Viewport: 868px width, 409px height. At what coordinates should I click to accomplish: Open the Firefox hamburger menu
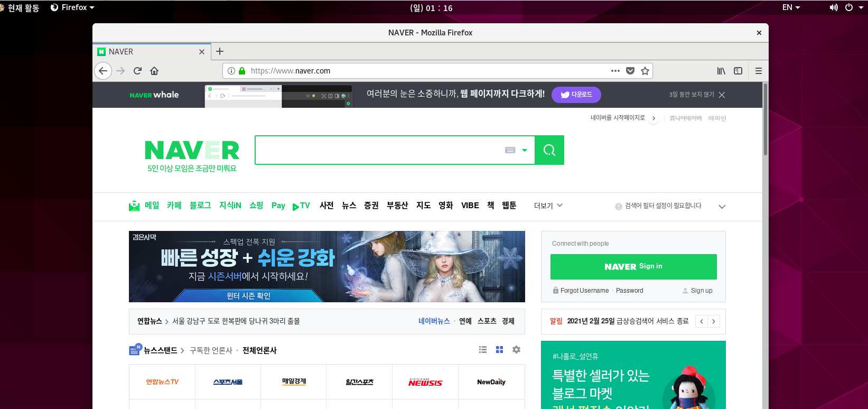[759, 71]
